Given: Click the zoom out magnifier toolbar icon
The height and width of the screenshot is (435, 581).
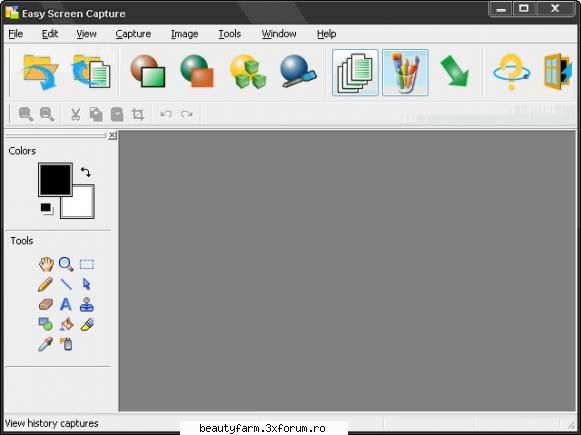Looking at the screenshot, I should pos(47,114).
